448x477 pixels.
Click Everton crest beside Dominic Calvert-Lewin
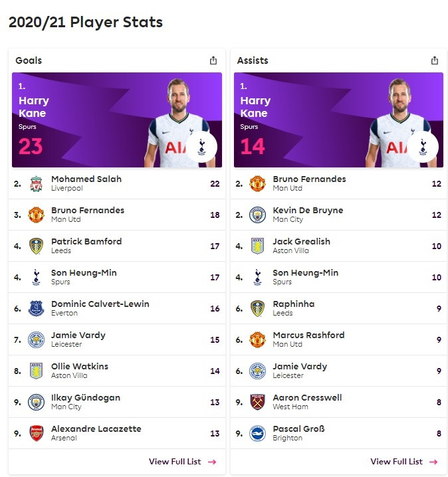pyautogui.click(x=36, y=308)
